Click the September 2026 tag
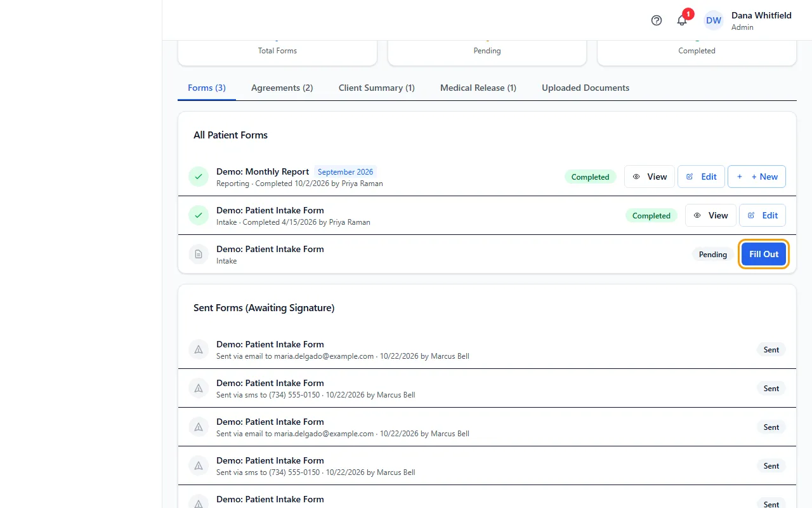The width and height of the screenshot is (812, 508). tap(345, 171)
